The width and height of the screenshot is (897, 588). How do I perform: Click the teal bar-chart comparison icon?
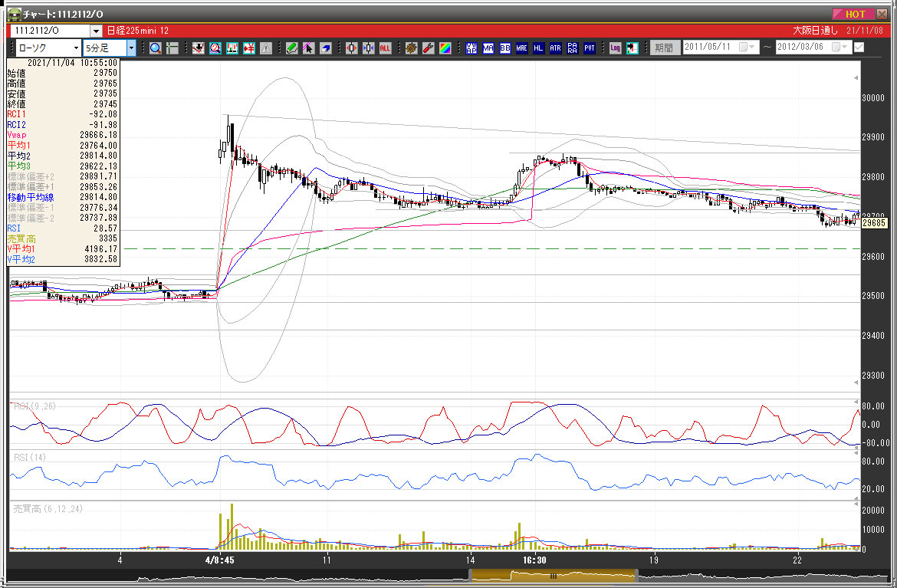click(232, 48)
